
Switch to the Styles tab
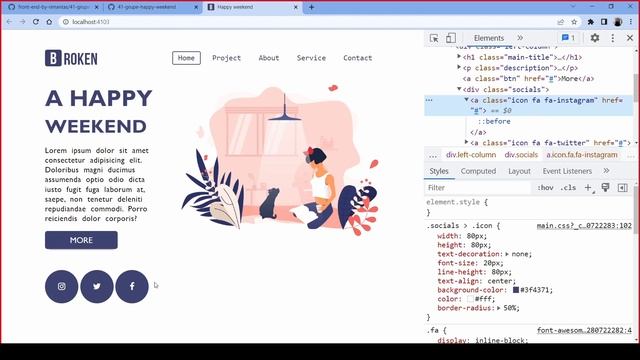point(439,171)
